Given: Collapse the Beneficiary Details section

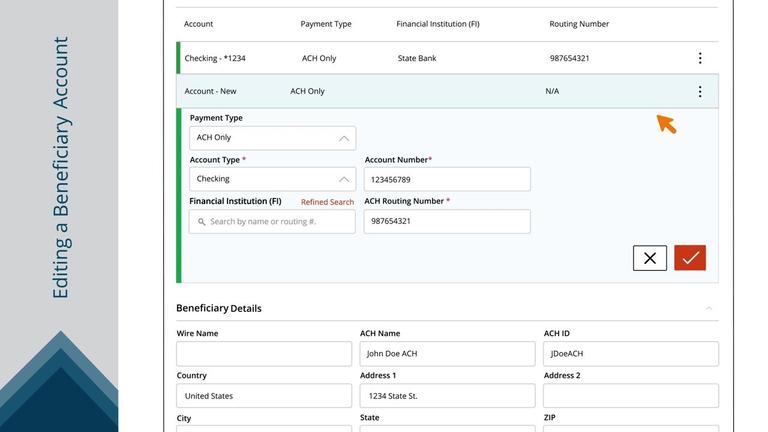Looking at the screenshot, I should pos(709,308).
